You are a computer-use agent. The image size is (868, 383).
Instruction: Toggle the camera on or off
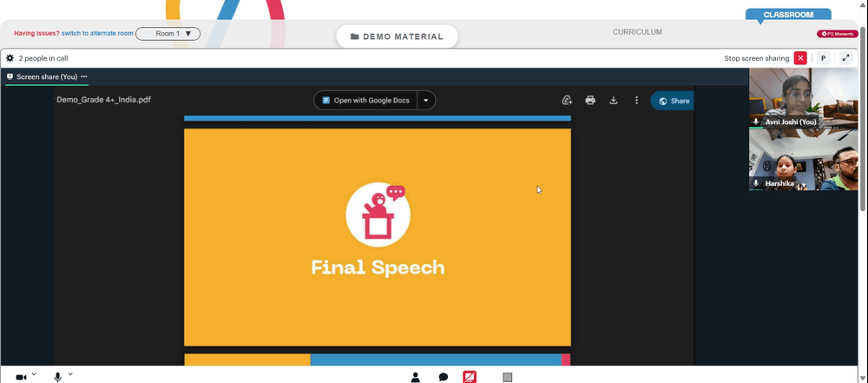[21, 378]
